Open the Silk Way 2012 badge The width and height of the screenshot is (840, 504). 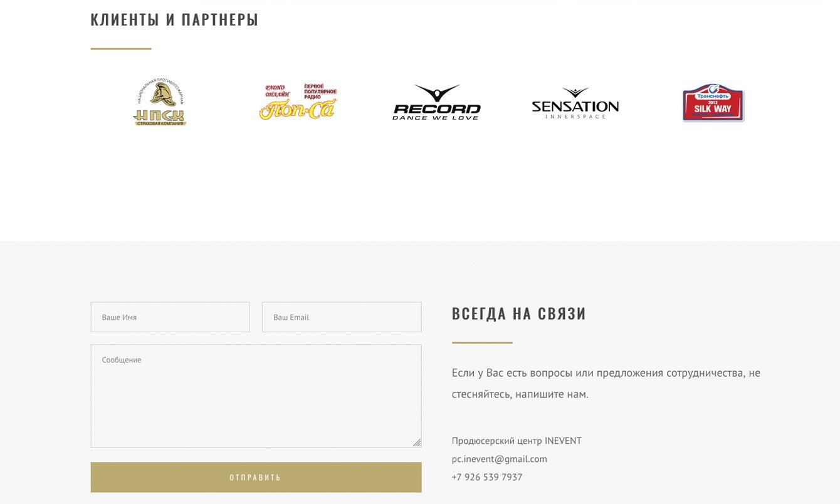tap(713, 102)
